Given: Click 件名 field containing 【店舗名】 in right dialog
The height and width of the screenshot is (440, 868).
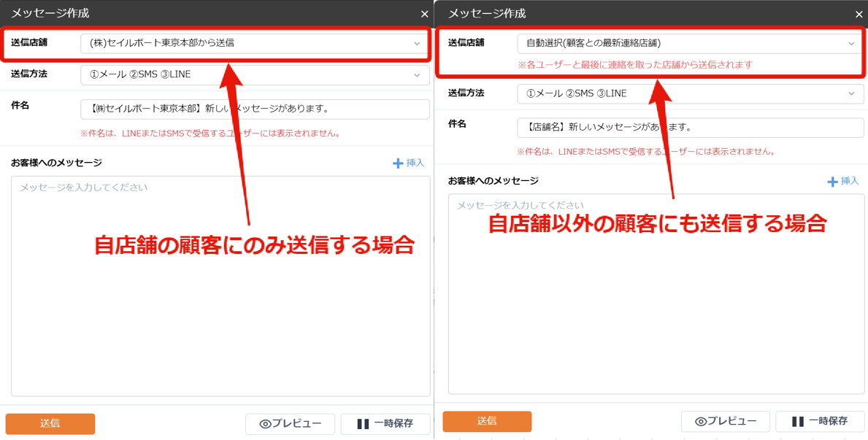Looking at the screenshot, I should click(691, 127).
